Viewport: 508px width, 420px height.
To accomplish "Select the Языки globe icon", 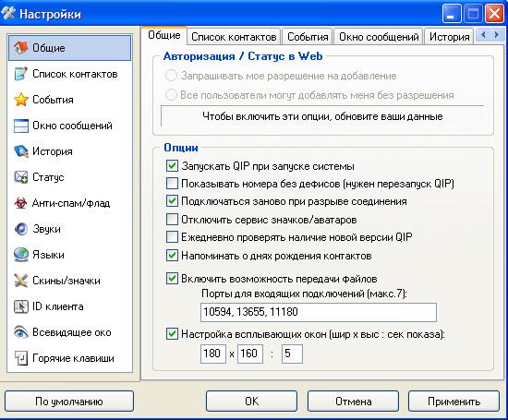I will 20,255.
